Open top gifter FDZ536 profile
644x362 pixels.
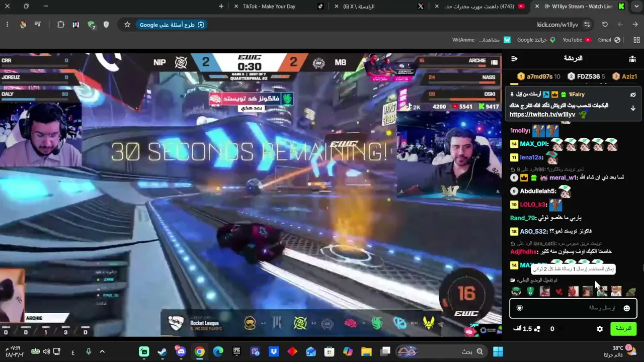[586, 76]
